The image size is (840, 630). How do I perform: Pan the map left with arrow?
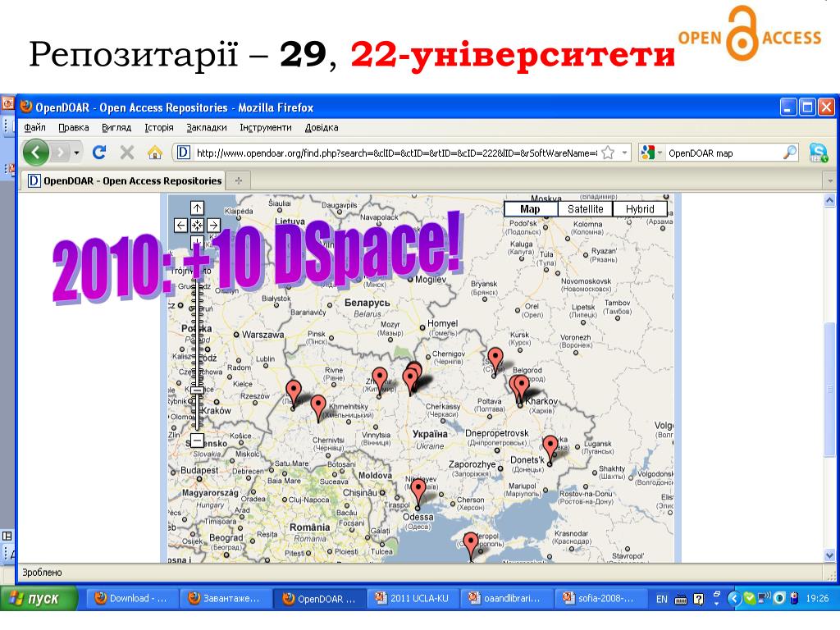click(181, 225)
